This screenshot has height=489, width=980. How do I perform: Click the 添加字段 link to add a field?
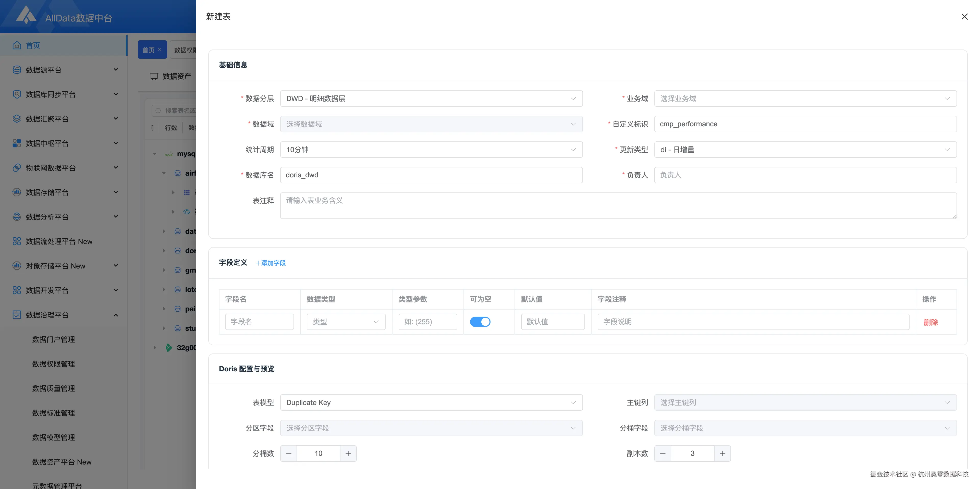coord(271,263)
